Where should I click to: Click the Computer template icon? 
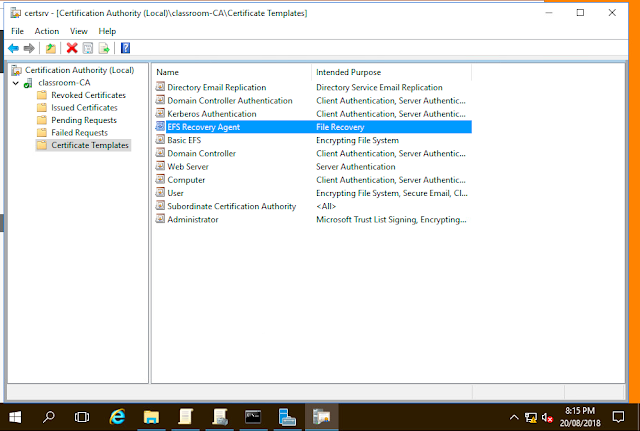160,180
